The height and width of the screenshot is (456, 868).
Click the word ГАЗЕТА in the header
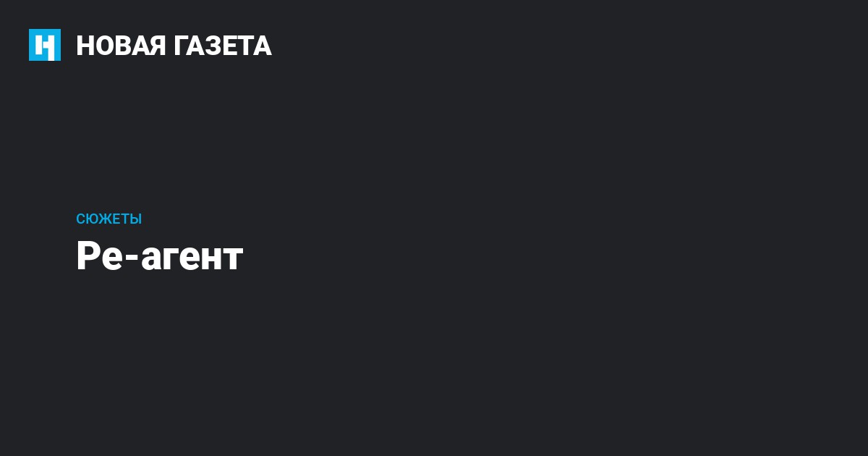(x=223, y=46)
